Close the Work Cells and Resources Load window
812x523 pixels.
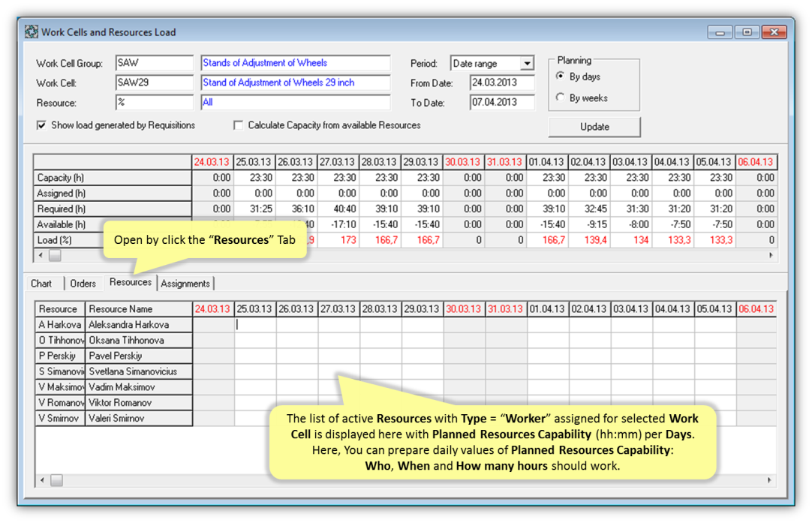(x=774, y=32)
